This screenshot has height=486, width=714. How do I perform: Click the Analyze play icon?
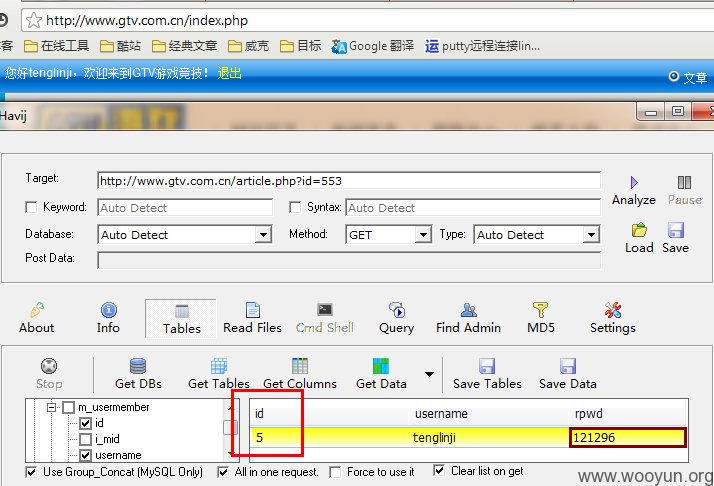[x=634, y=183]
